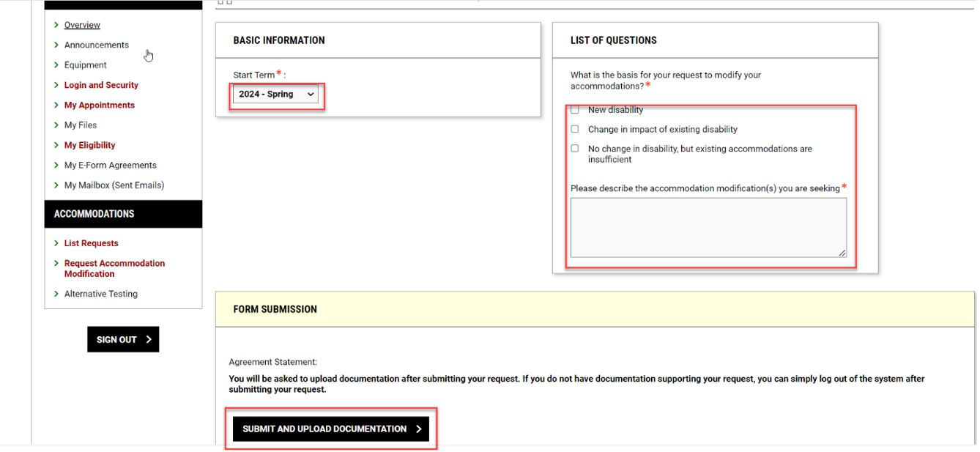Check the New disability checkbox

575,110
